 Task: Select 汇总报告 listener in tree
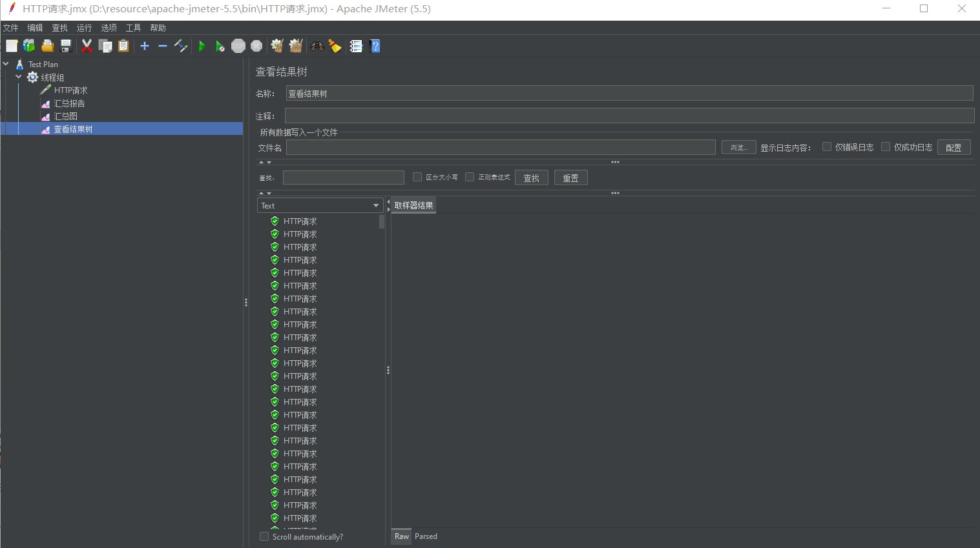click(x=69, y=103)
